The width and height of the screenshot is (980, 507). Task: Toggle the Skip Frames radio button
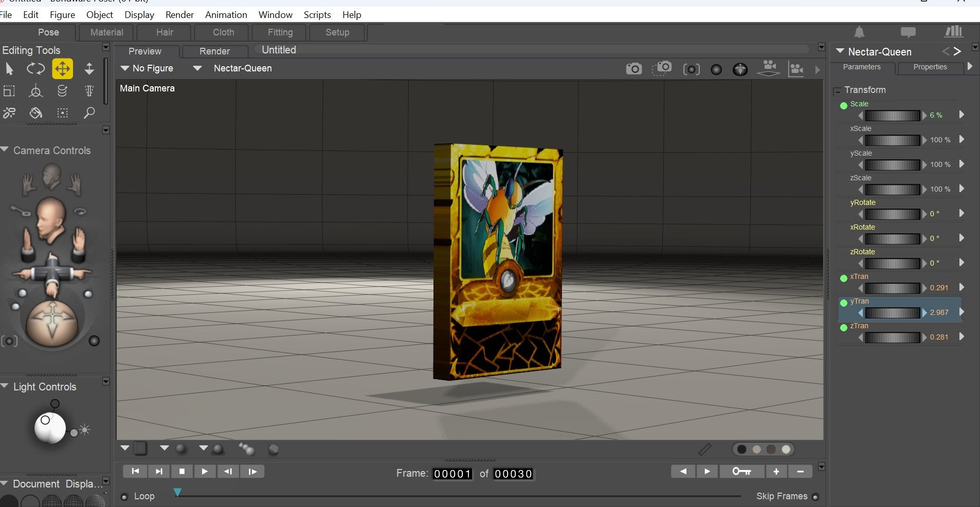coord(815,497)
